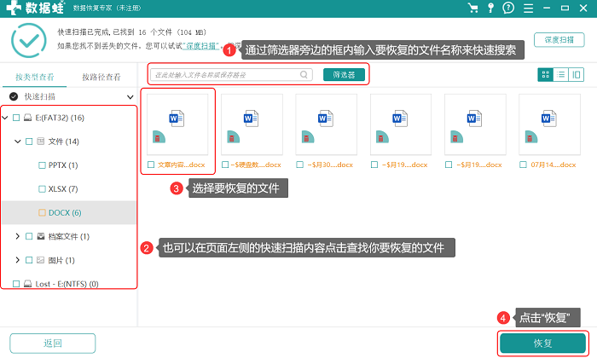
Task: Expand the 档案文件 (1) folder
Action: coord(17,236)
